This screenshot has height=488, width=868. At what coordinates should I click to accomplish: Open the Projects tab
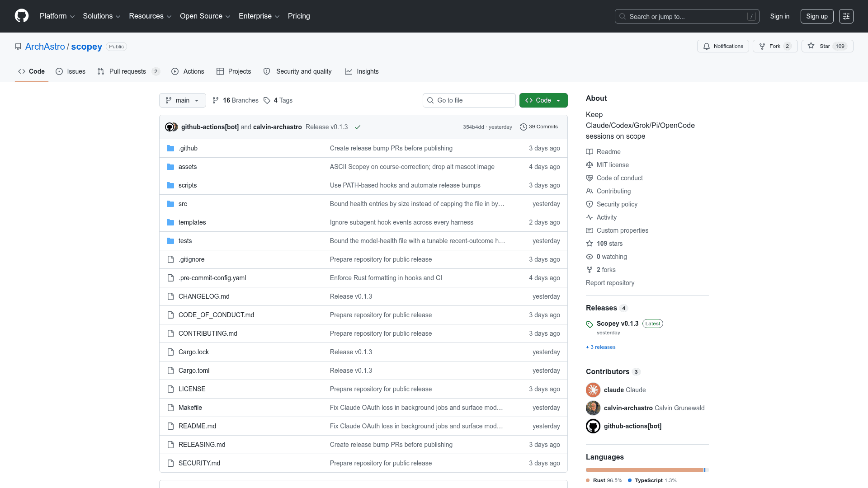click(x=234, y=71)
